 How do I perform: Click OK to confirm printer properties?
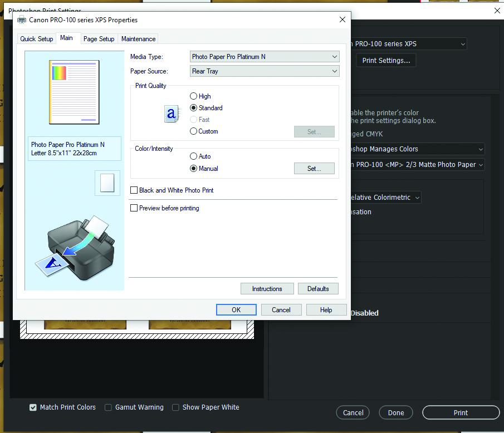click(x=236, y=310)
